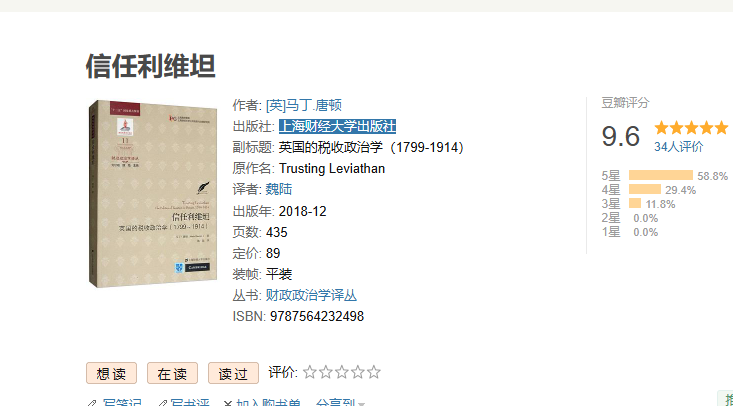Image resolution: width=733 pixels, height=406 pixels.
Task: Open series link 财政政治学译丛
Action: pyautogui.click(x=311, y=295)
